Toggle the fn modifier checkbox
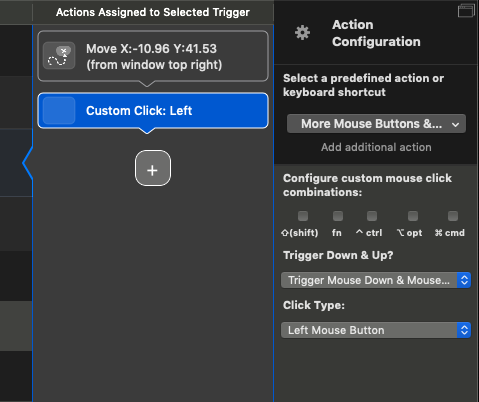This screenshot has width=479, height=402. point(338,216)
